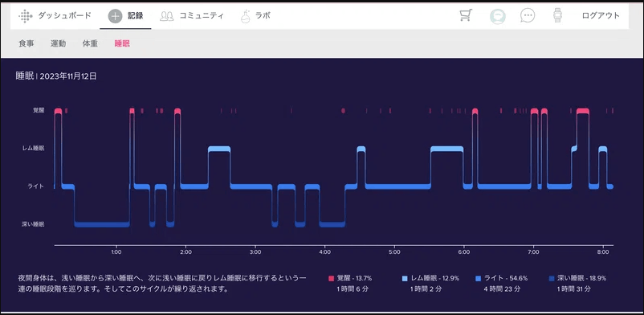Click the plus icon beside 記録
644x315 pixels.
tap(116, 16)
